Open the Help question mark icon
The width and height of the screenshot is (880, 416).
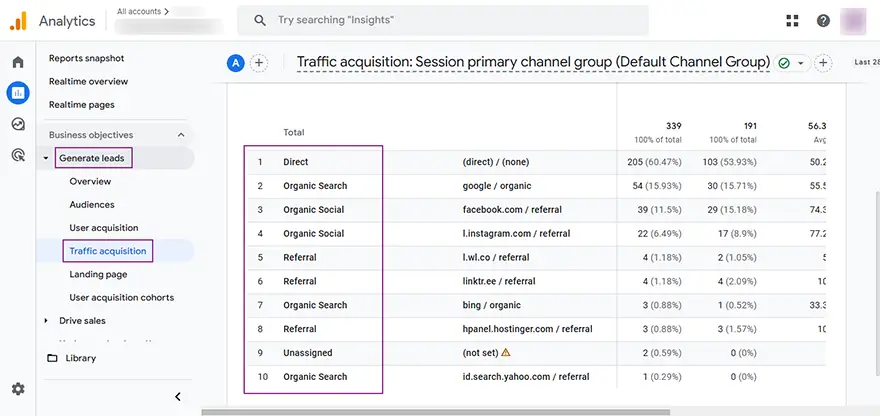823,21
